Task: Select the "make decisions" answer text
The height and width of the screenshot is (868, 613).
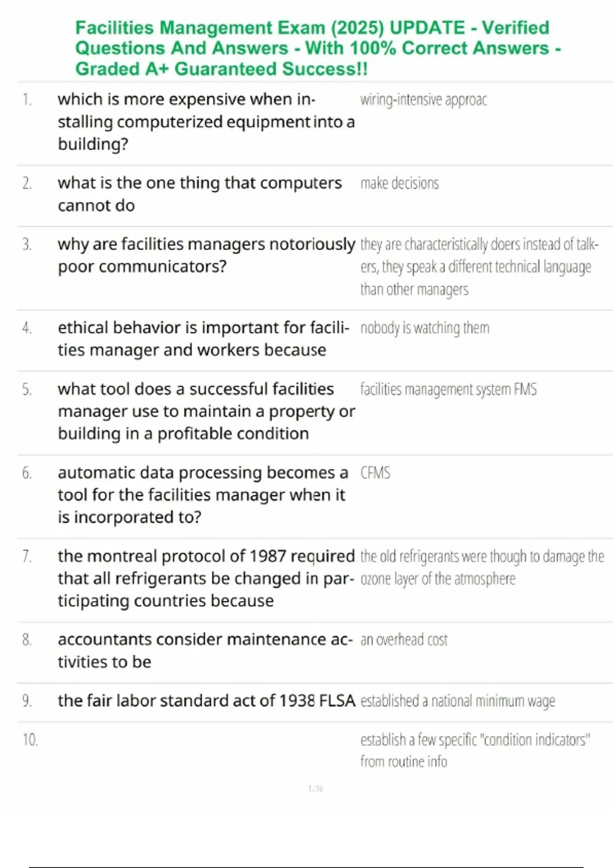Action: click(x=399, y=183)
